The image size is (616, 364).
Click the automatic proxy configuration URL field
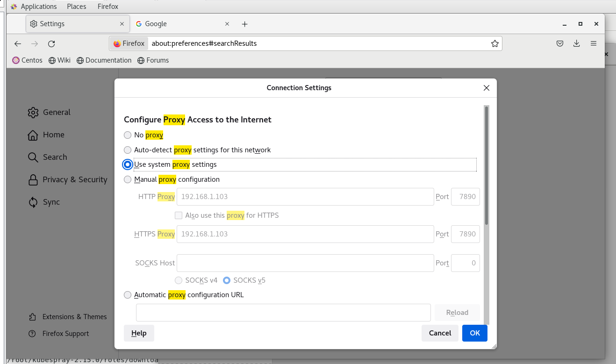coord(283,313)
